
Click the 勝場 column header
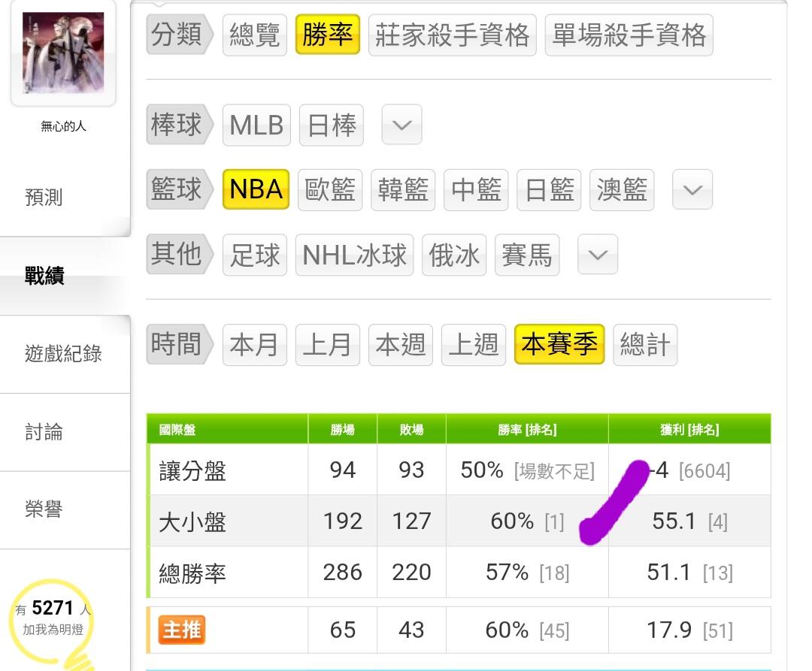pos(342,429)
